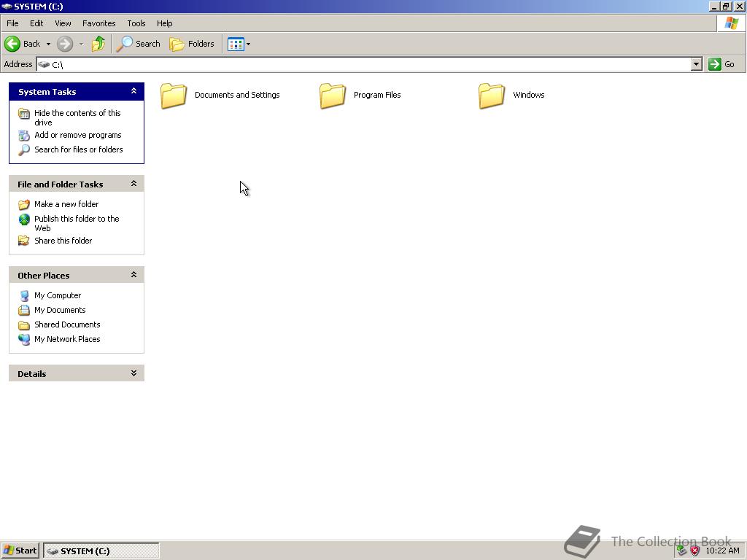Click the green Back arrow icon
The width and height of the screenshot is (747, 560).
click(12, 44)
